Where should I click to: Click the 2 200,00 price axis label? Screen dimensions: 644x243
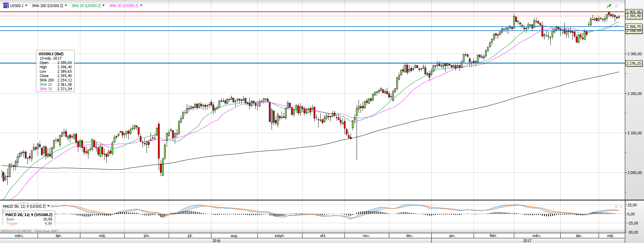pyautogui.click(x=635, y=94)
